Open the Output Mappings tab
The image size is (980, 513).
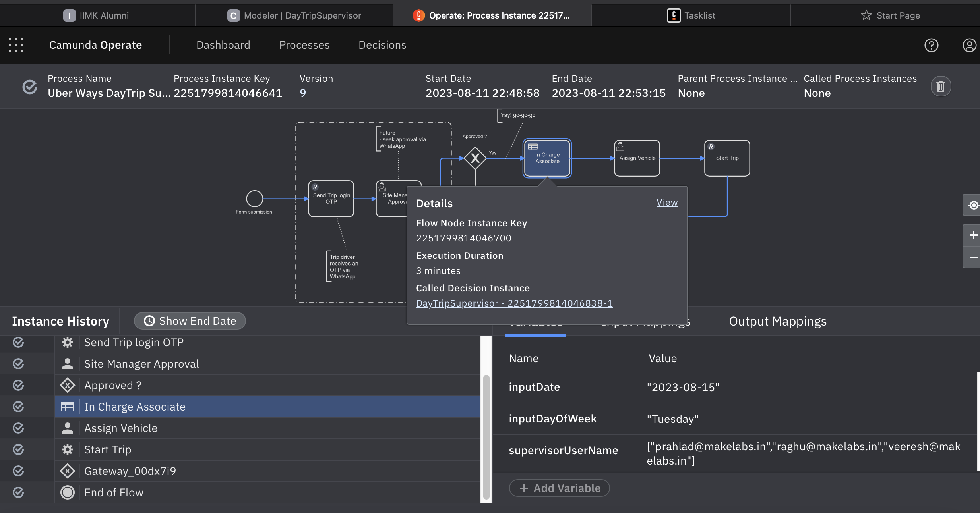[778, 321]
